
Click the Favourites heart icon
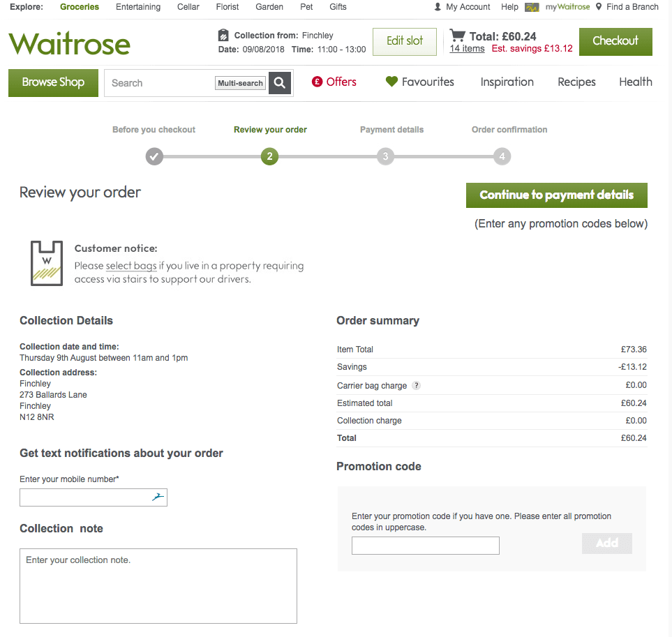(x=391, y=82)
